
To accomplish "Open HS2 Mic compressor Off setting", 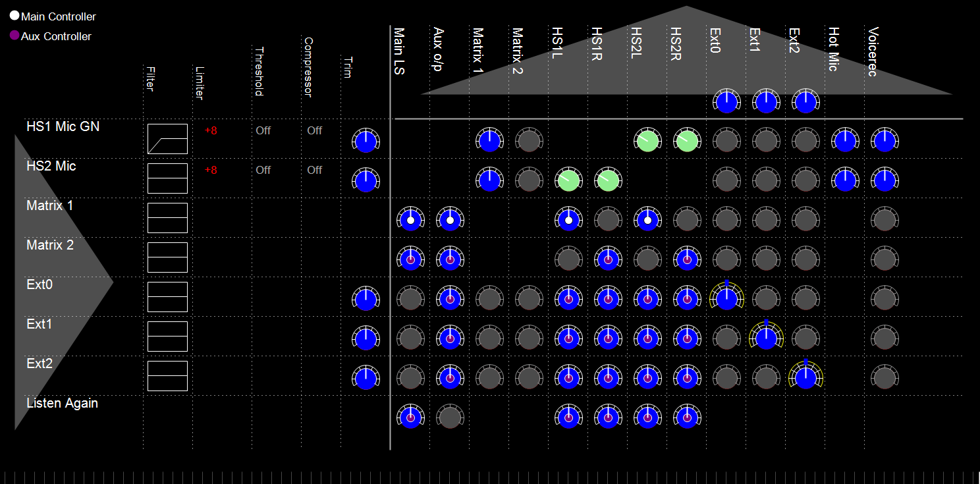I will pos(314,170).
